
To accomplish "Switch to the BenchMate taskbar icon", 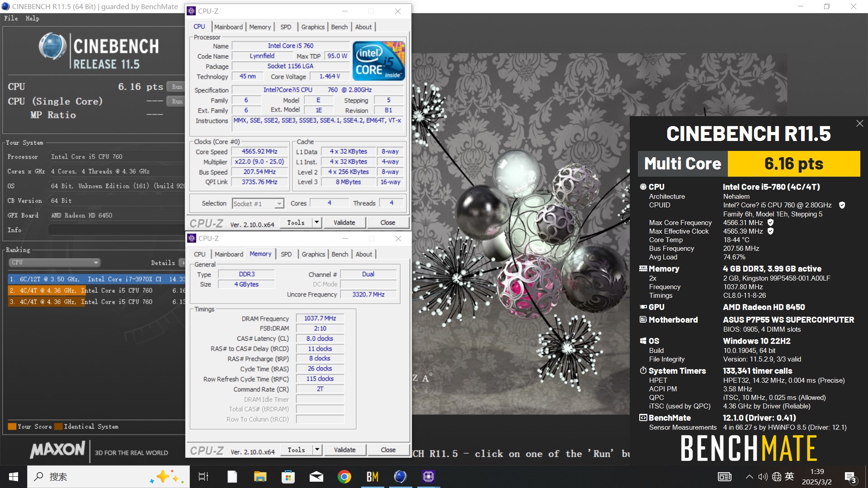I will point(373,477).
